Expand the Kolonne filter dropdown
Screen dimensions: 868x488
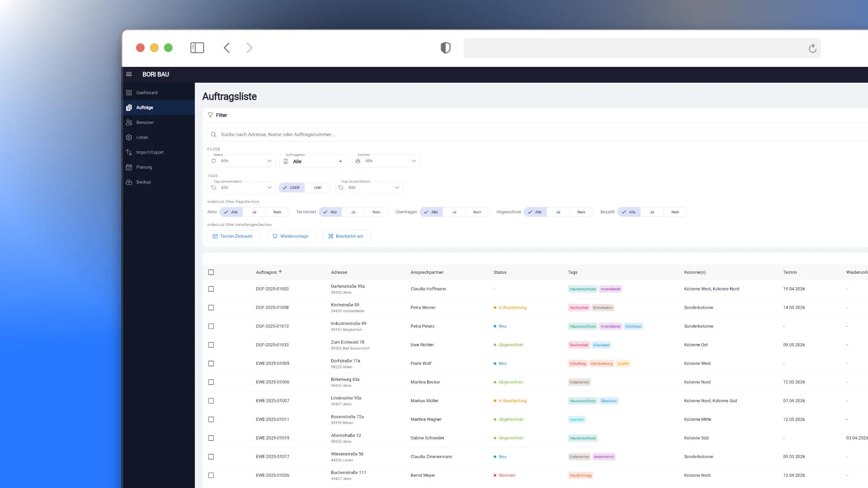click(386, 161)
